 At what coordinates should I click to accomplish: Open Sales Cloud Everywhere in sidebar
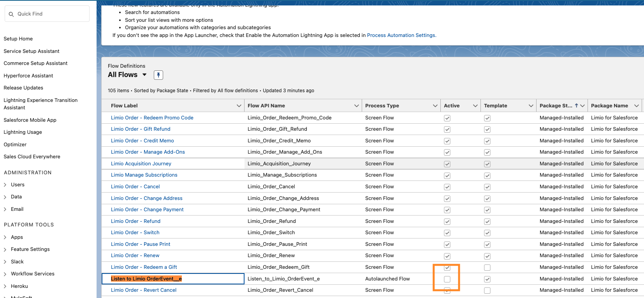pos(32,157)
